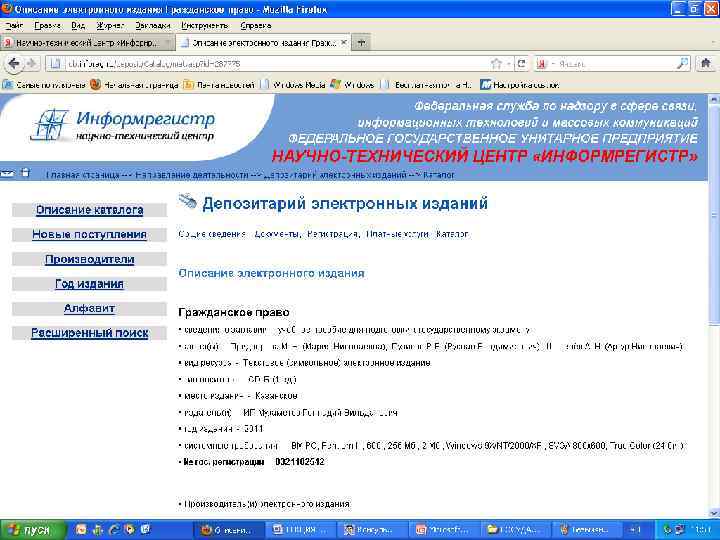
Task: Click the first quick launch icon in taskbar
Action: click(x=81, y=530)
